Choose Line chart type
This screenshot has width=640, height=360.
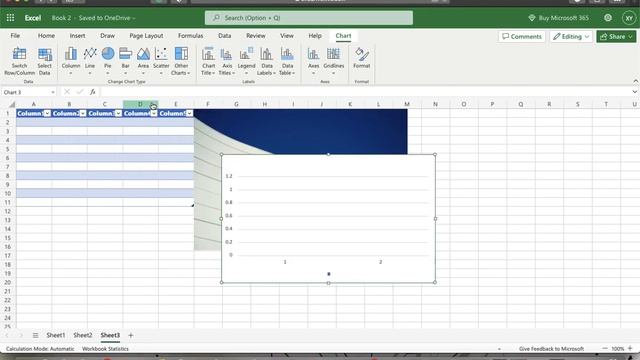(90, 61)
